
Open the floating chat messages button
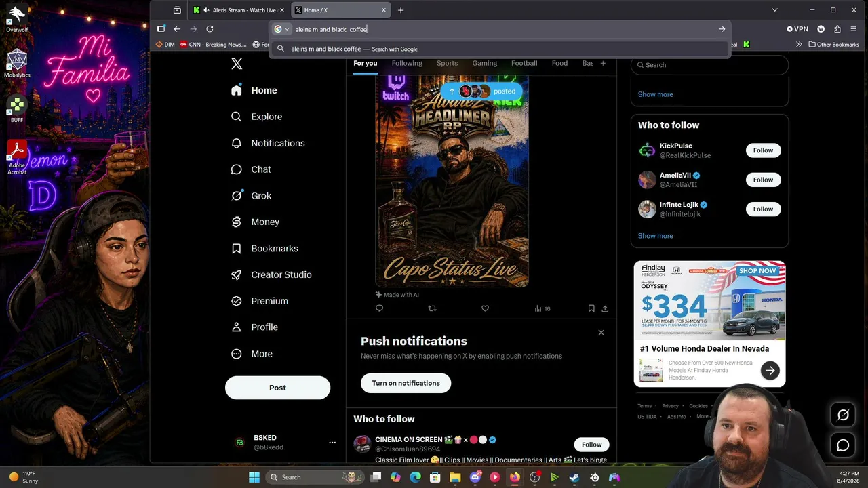pos(843,445)
